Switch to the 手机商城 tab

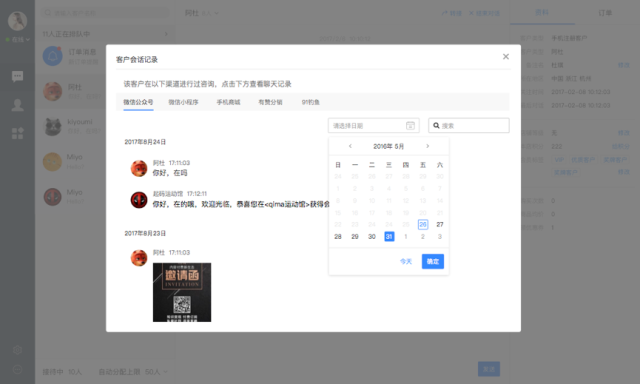click(x=228, y=102)
